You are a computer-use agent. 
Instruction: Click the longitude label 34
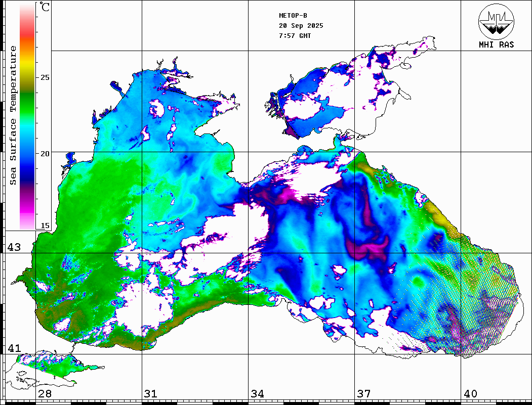pos(257,394)
